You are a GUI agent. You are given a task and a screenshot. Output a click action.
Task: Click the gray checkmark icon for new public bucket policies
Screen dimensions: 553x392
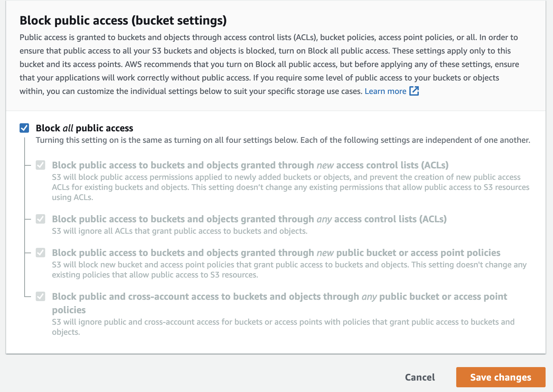click(40, 253)
